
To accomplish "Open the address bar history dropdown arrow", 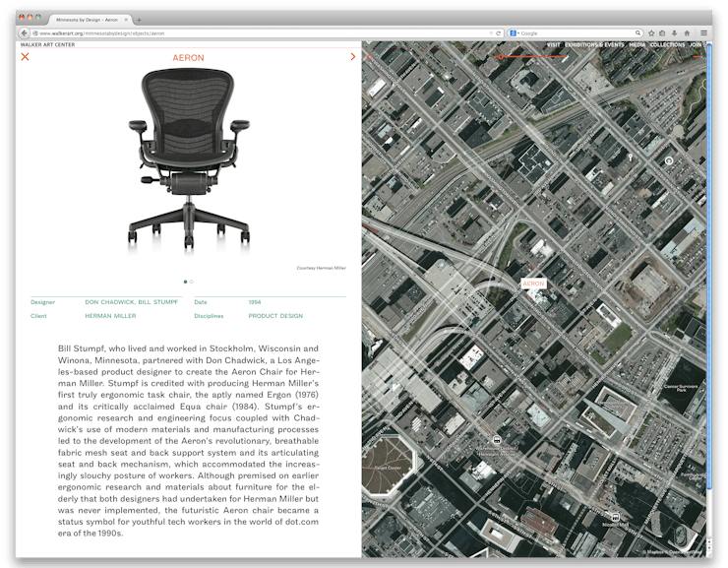I will tap(491, 33).
